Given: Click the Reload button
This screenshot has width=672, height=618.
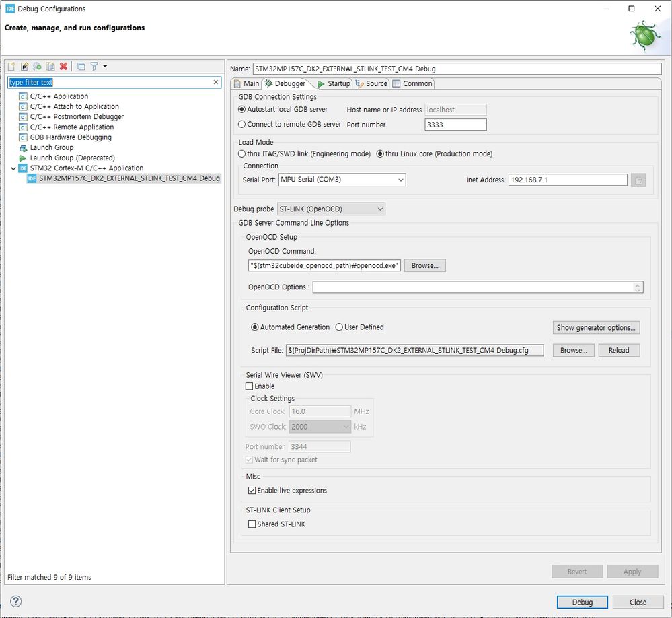Looking at the screenshot, I should pyautogui.click(x=619, y=350).
